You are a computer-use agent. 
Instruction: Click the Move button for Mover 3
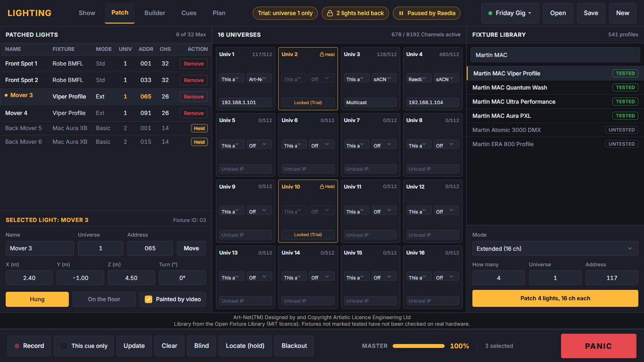191,248
